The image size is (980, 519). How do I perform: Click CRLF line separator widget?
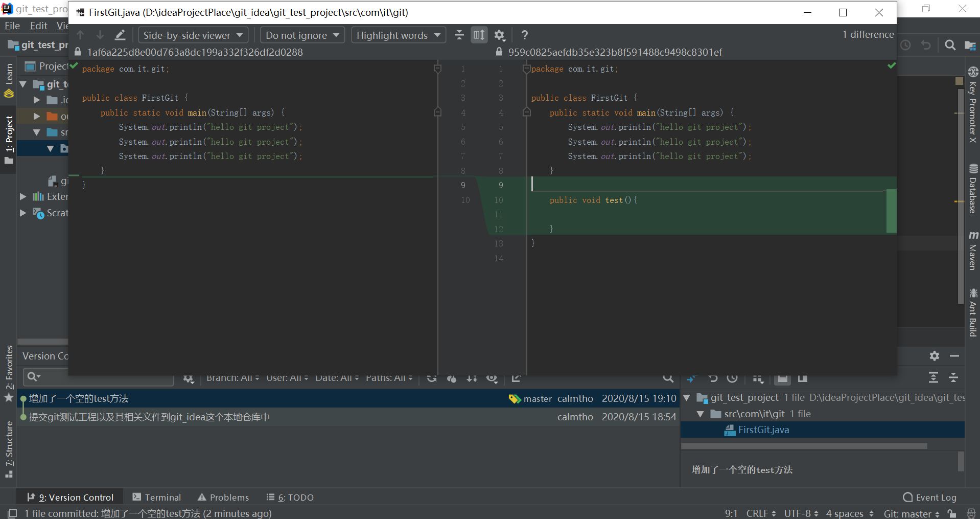[761, 513]
